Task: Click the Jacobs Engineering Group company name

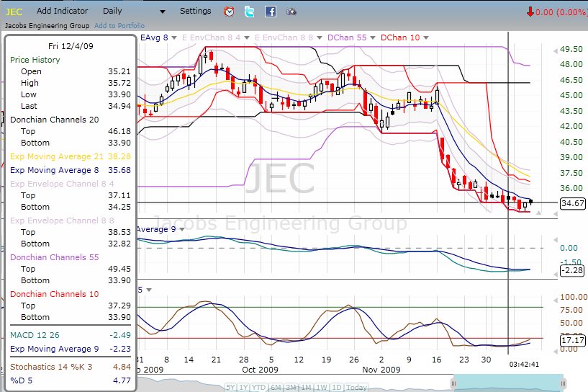Action: [47, 25]
